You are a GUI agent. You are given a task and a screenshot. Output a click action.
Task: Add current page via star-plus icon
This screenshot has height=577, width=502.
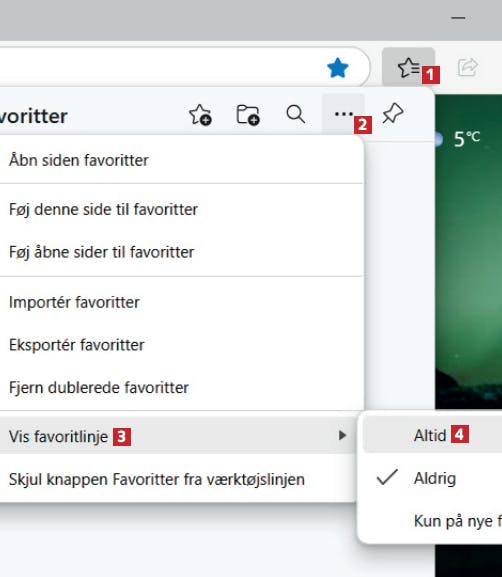coord(200,115)
